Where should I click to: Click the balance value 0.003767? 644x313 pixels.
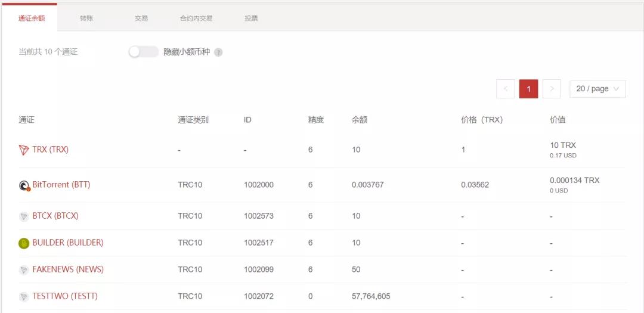click(368, 185)
